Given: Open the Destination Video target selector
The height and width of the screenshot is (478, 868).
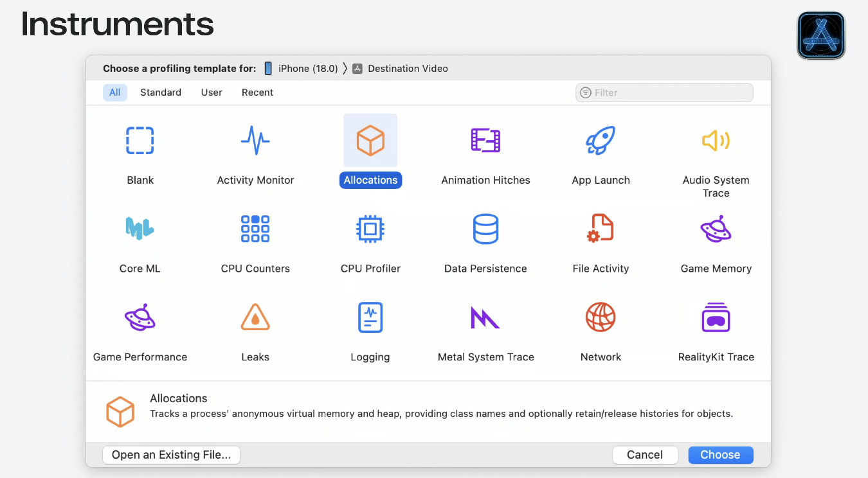Looking at the screenshot, I should [x=400, y=69].
